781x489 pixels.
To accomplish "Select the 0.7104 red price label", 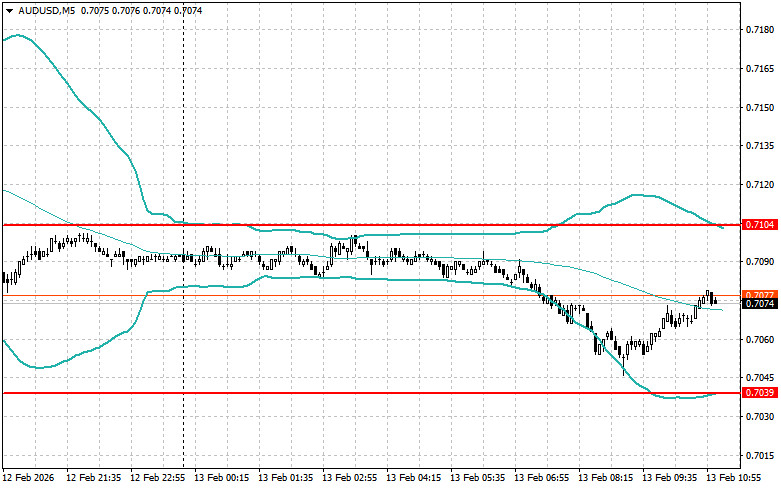I will coord(760,225).
